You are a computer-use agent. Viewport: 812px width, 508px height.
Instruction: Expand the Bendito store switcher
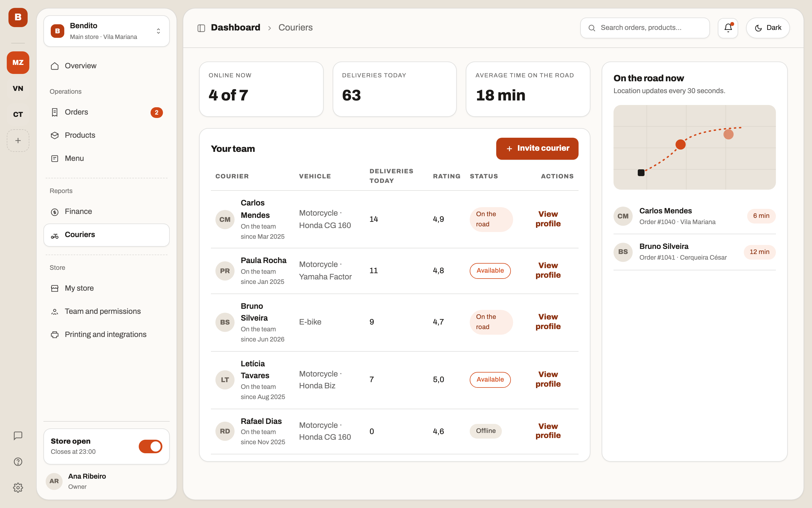pyautogui.click(x=106, y=31)
